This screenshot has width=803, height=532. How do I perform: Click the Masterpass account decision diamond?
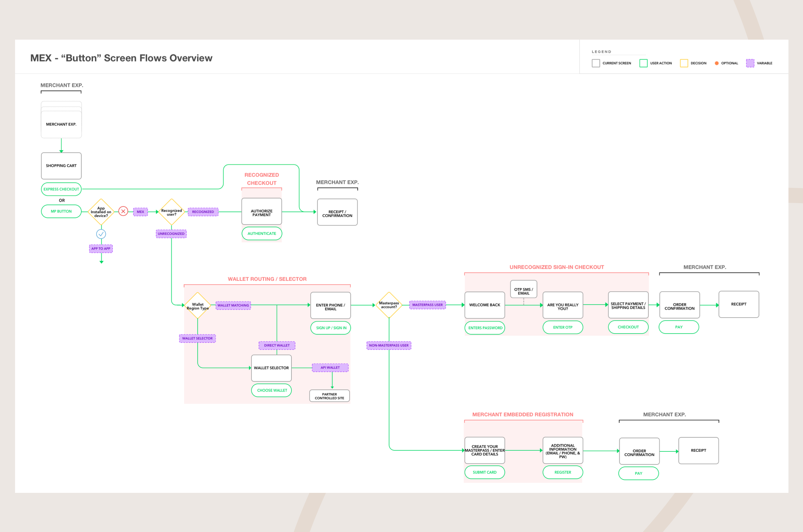(x=389, y=305)
